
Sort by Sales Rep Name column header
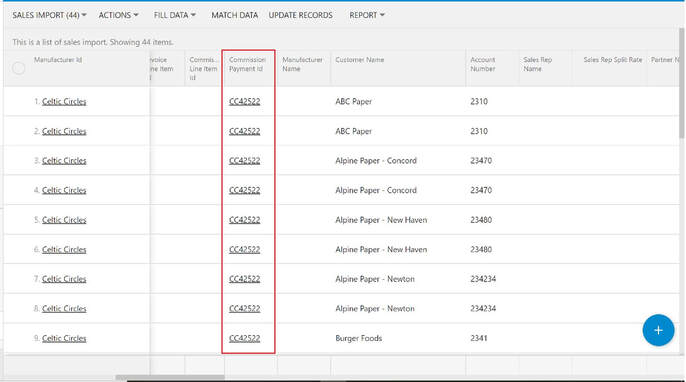[x=537, y=64]
